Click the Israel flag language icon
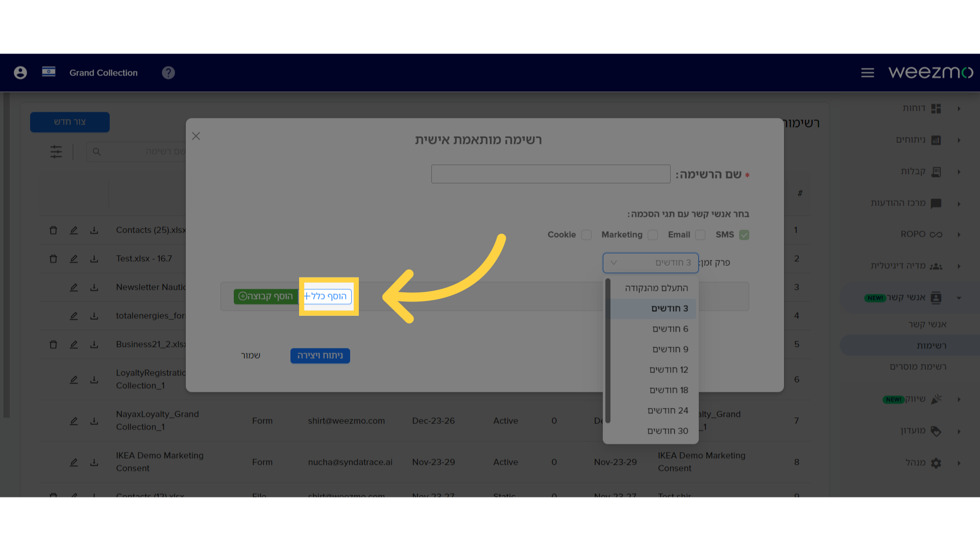 point(48,72)
